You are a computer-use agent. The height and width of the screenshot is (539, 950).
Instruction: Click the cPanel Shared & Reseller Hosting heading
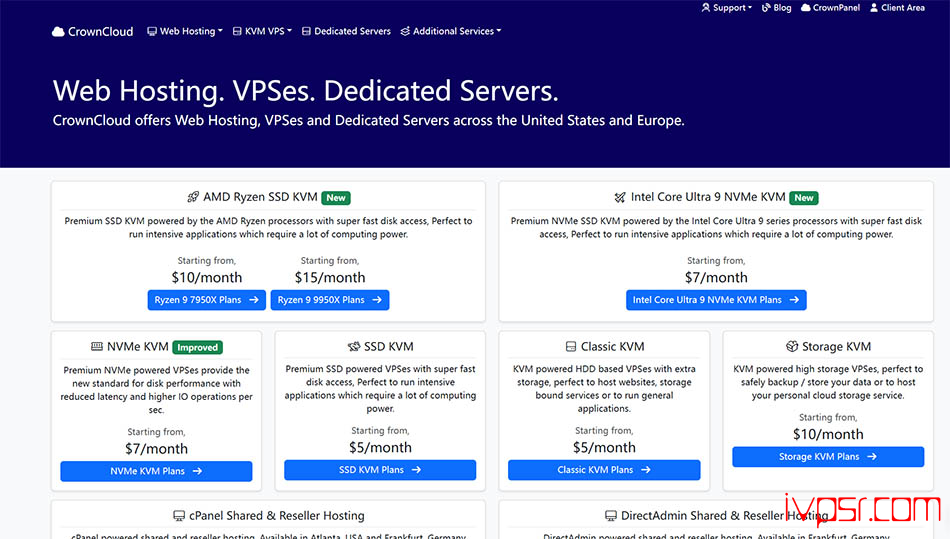277,515
